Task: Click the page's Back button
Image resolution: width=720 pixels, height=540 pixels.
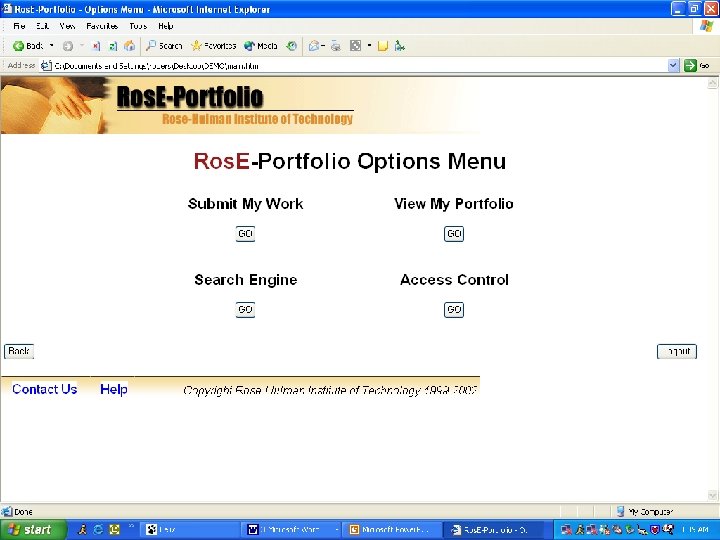Action: [x=19, y=351]
